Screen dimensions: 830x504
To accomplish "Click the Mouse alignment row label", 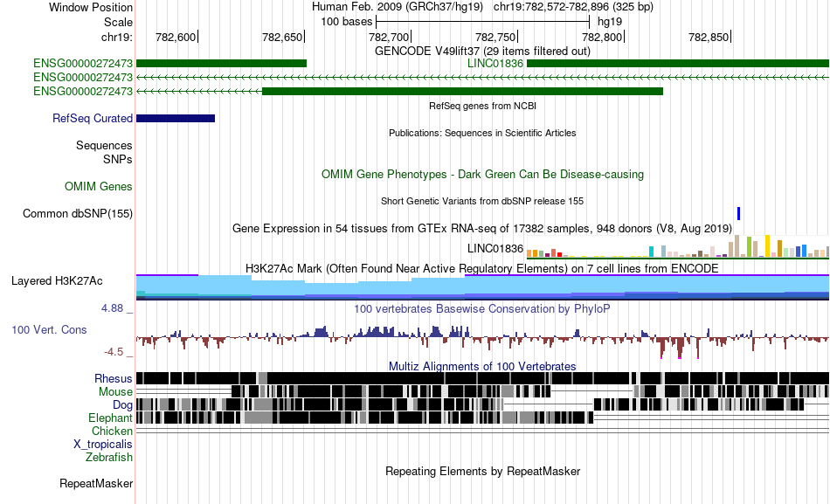I will point(115,392).
